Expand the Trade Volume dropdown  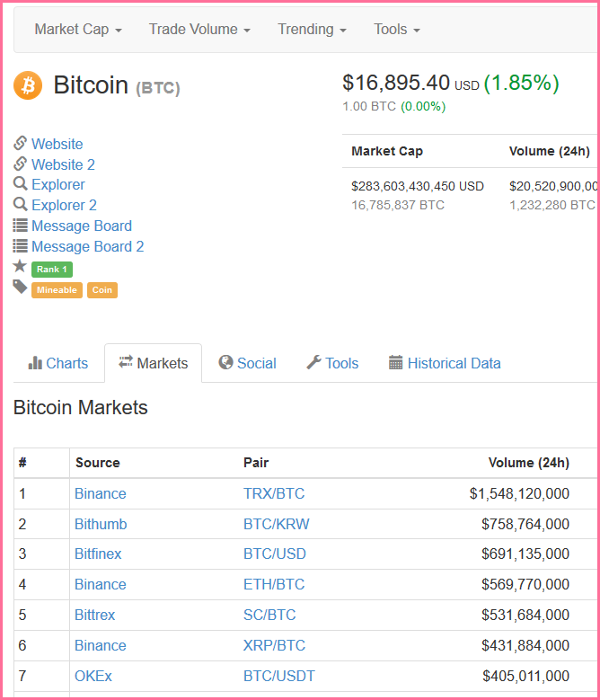point(199,29)
